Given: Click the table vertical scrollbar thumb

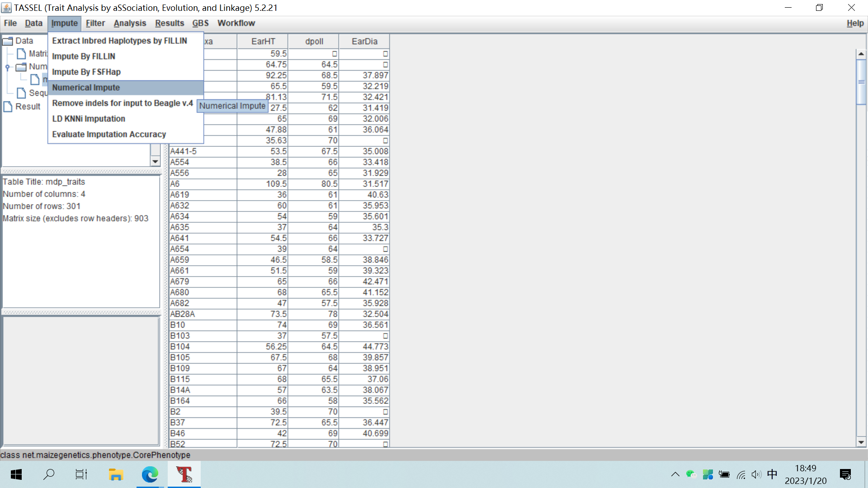Looking at the screenshot, I should pyautogui.click(x=861, y=82).
